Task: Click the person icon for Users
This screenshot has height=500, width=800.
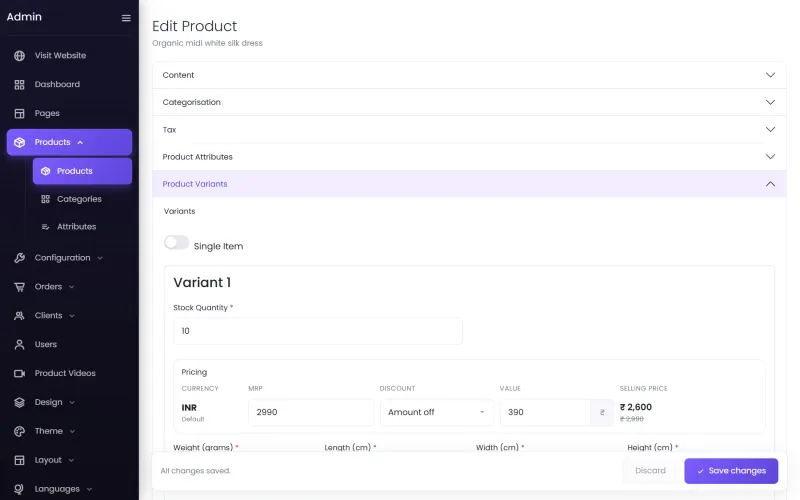Action: point(19,344)
